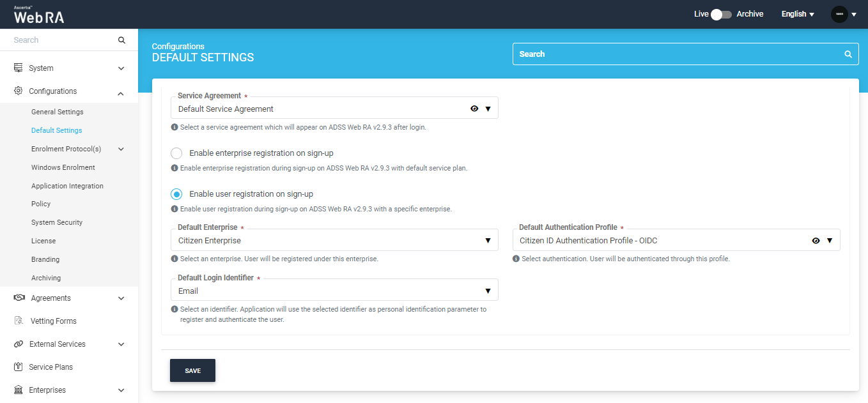Screen dimensions: 868x403
Task: Click the magnifier icon in sidebar search
Action: [121, 40]
